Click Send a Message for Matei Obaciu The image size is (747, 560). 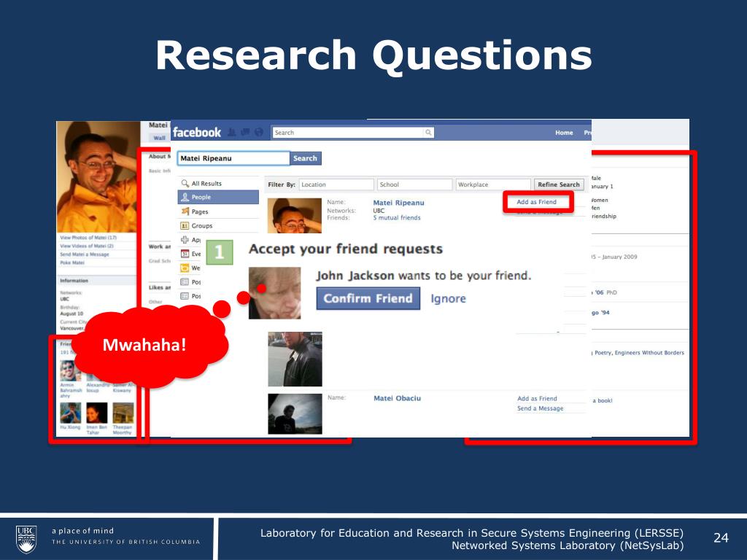click(541, 408)
